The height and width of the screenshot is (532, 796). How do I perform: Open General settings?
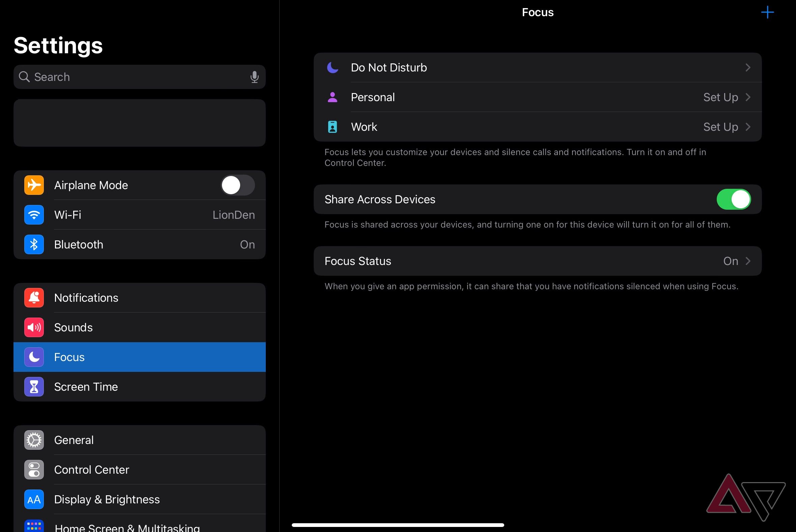point(74,440)
